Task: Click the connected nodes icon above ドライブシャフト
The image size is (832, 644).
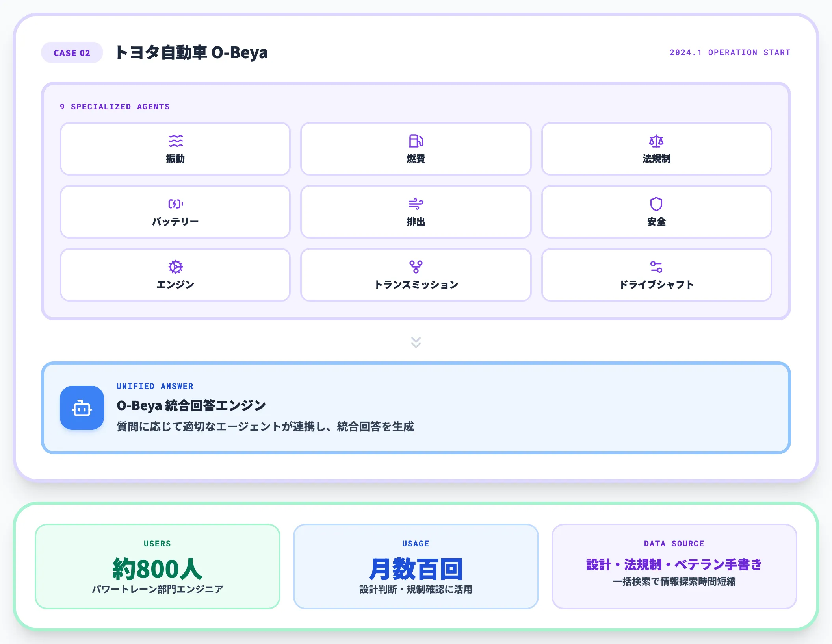Action: pyautogui.click(x=656, y=267)
